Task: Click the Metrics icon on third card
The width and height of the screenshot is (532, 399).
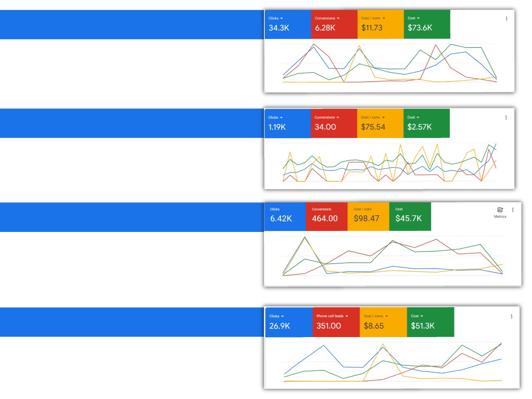Action: click(500, 212)
